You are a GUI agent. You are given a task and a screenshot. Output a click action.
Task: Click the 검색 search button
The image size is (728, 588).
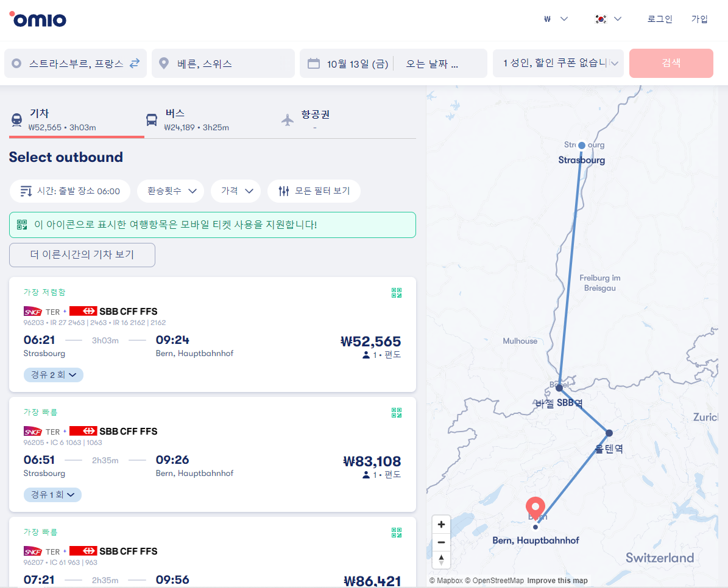tap(671, 63)
